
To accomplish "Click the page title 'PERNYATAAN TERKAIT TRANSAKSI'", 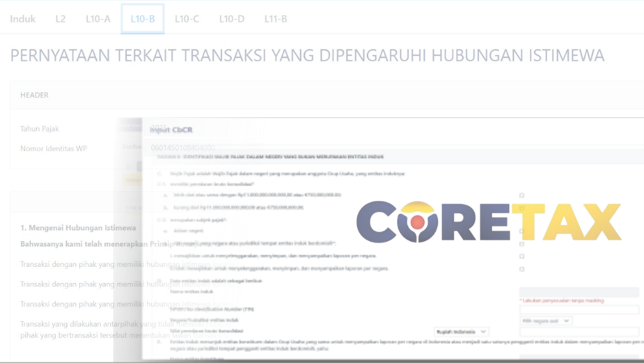I will point(307,55).
